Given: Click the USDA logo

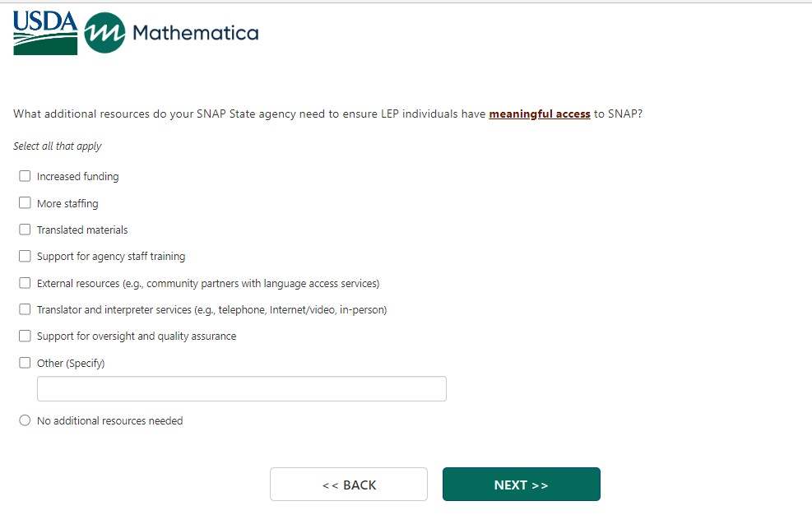Looking at the screenshot, I should 45,33.
